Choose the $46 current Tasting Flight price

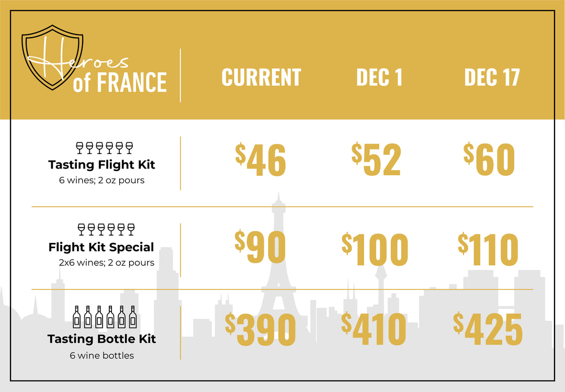click(261, 160)
